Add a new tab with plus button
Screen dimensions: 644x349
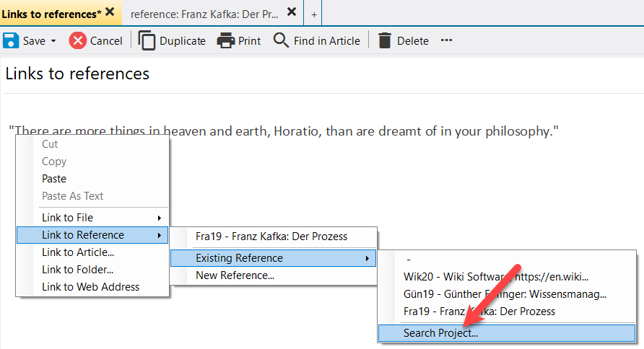coord(314,13)
